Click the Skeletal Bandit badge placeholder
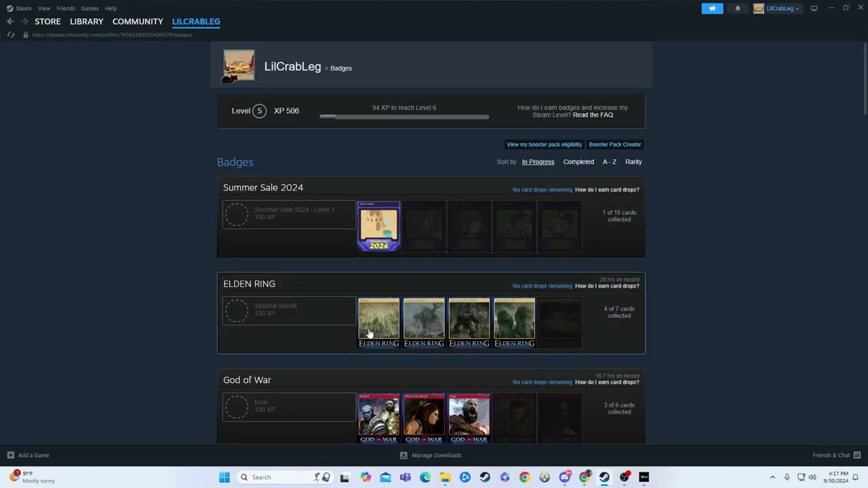Image resolution: width=868 pixels, height=488 pixels. point(288,310)
